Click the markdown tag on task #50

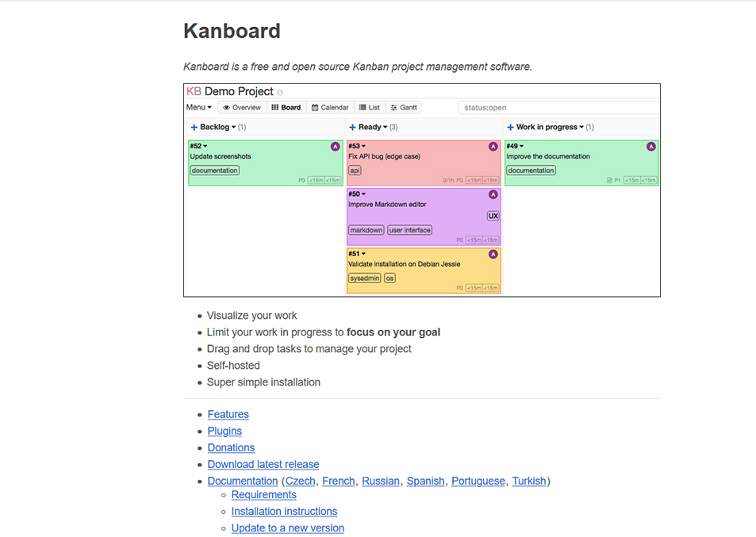[x=366, y=230]
